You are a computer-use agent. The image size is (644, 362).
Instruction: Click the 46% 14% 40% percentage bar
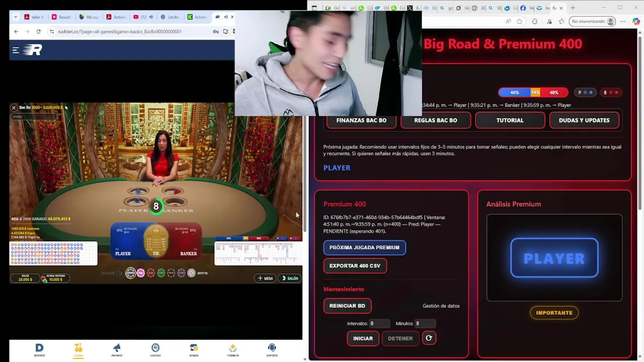(533, 93)
